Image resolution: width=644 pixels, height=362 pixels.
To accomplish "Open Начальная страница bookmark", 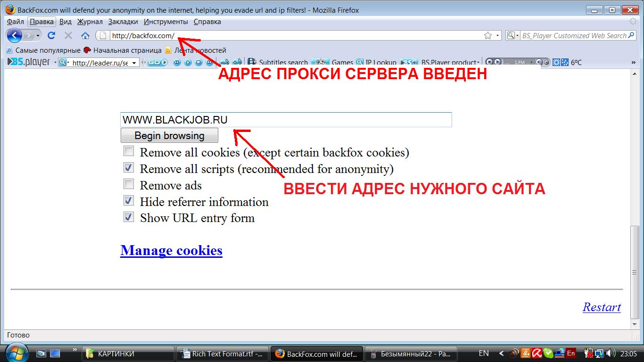I will [x=123, y=50].
